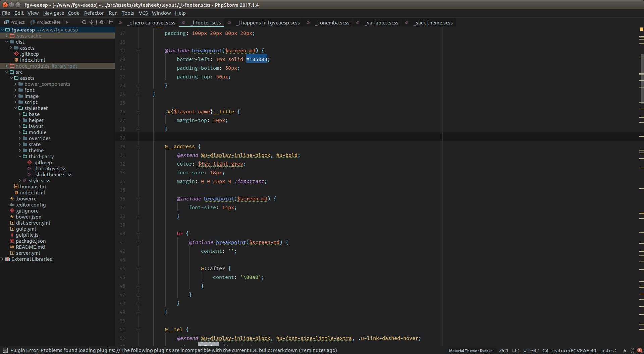Viewport: 644px width, 354px height.
Task: Open the LF line separator selector
Action: coord(516,350)
